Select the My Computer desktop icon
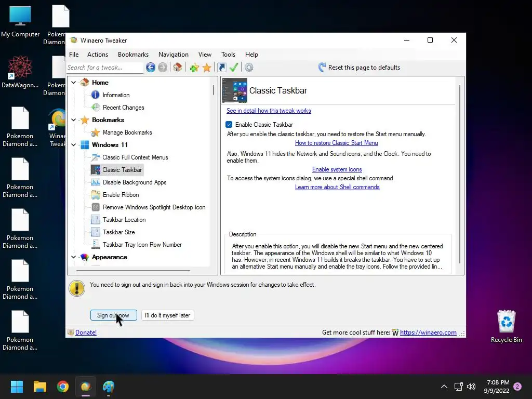 pyautogui.click(x=20, y=22)
